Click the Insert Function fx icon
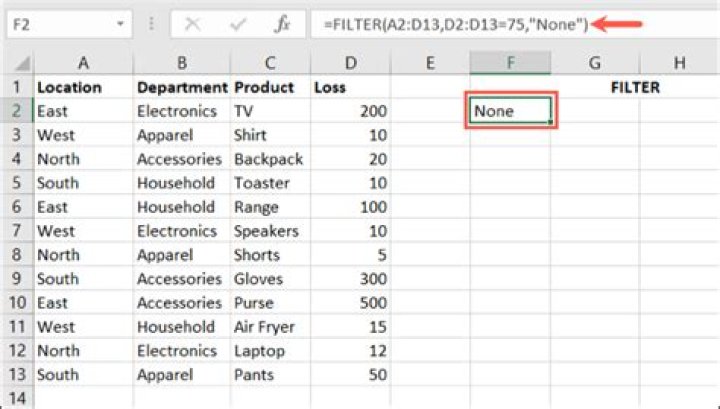The height and width of the screenshot is (409, 720). coord(282,24)
